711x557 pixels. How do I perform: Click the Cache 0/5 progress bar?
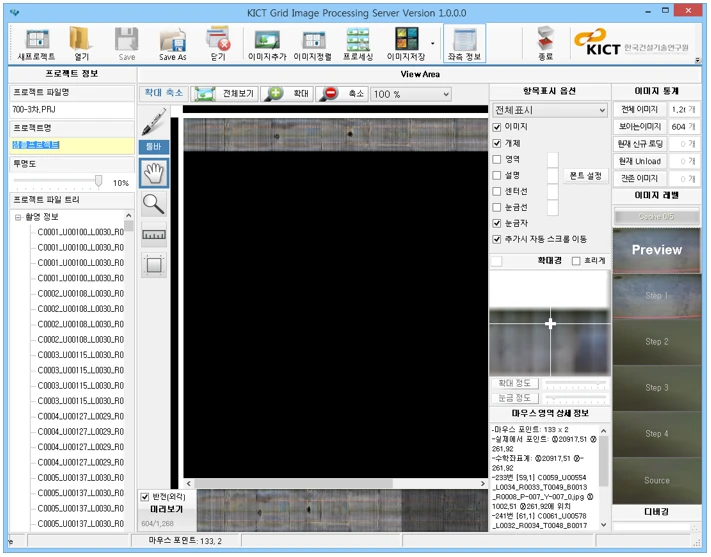tap(657, 217)
